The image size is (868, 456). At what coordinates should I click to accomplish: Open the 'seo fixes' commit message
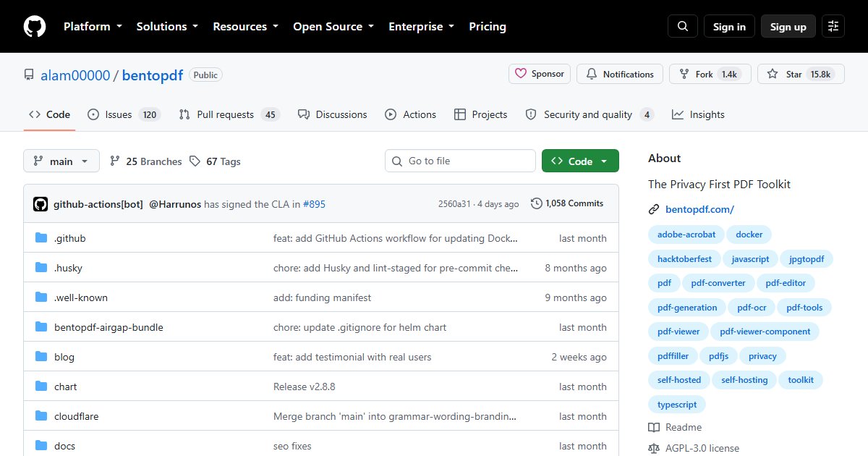(x=292, y=446)
